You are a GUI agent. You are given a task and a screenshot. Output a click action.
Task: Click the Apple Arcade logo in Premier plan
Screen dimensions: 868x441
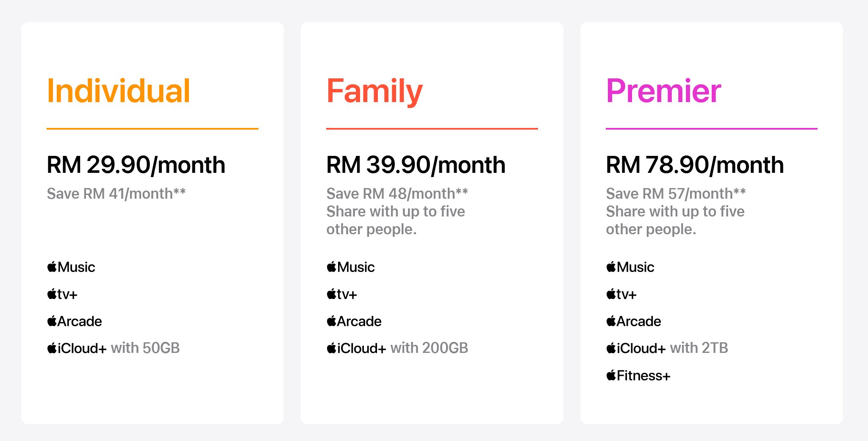pos(634,321)
